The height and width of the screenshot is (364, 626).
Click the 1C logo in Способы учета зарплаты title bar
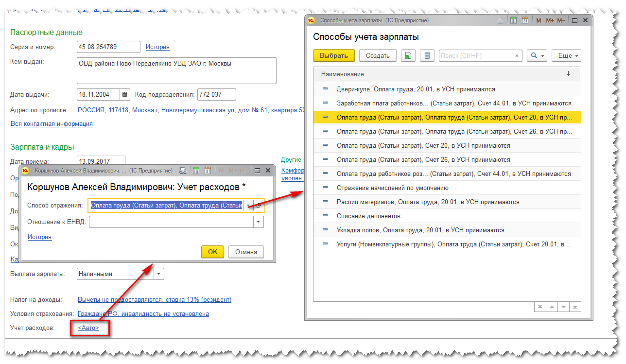(x=312, y=20)
